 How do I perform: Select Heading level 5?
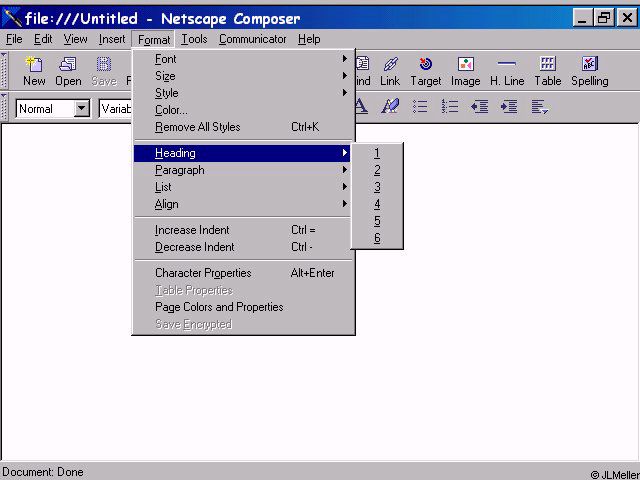tap(377, 221)
